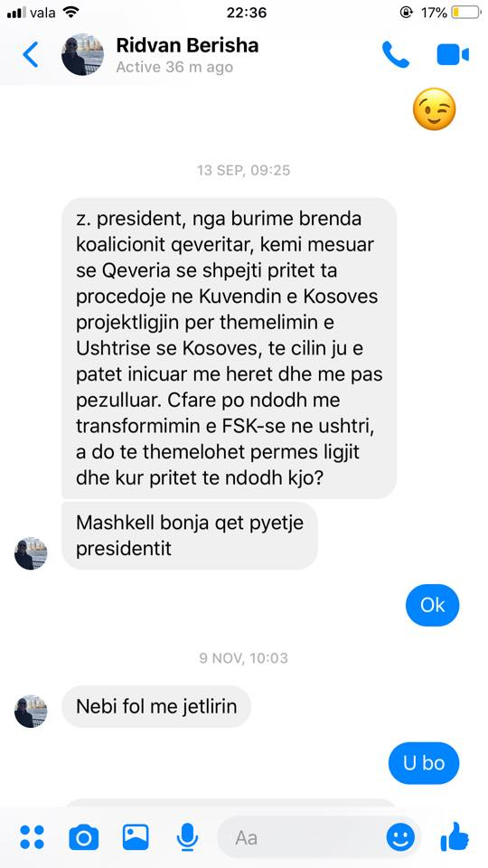Tap the "Mashkell bonja qet pyetje presidentit" message
488x868 pixels.
pyautogui.click(x=190, y=535)
